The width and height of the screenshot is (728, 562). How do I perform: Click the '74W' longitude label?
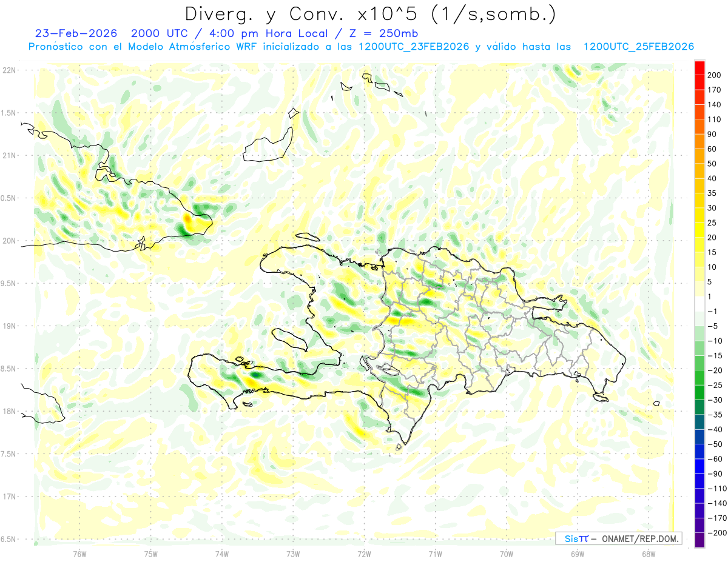[x=222, y=554]
